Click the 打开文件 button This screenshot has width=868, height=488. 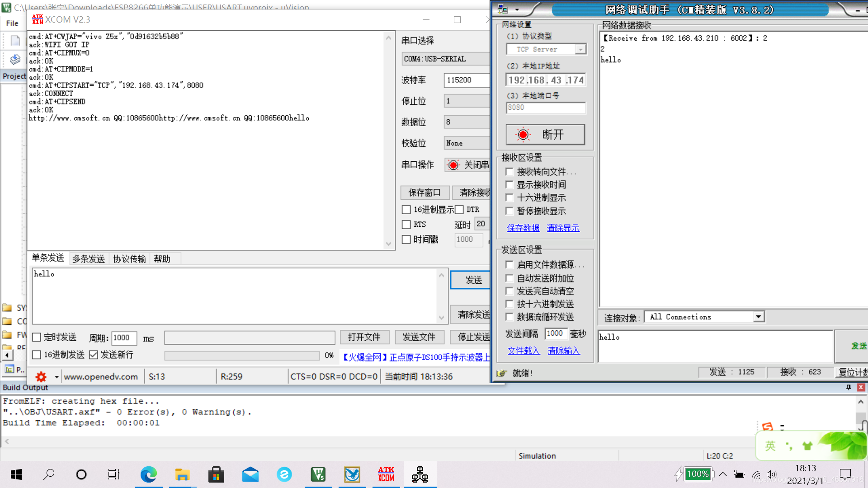click(x=364, y=337)
